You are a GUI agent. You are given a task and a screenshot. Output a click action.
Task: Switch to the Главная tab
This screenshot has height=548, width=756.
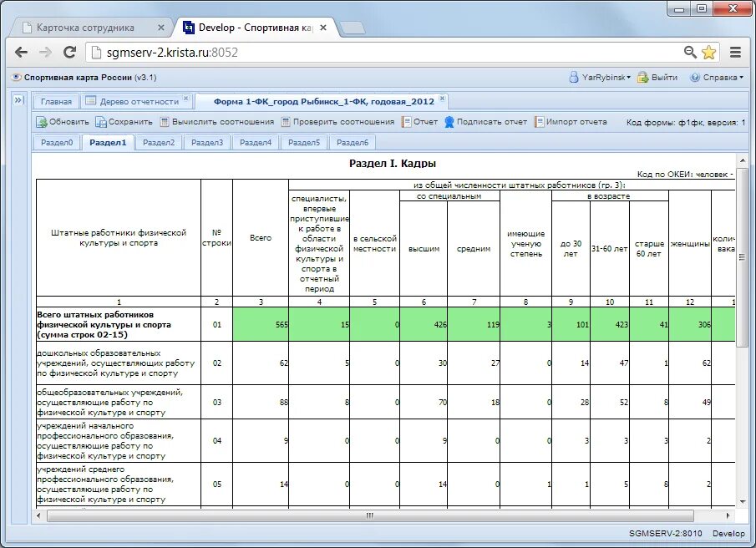click(x=56, y=101)
